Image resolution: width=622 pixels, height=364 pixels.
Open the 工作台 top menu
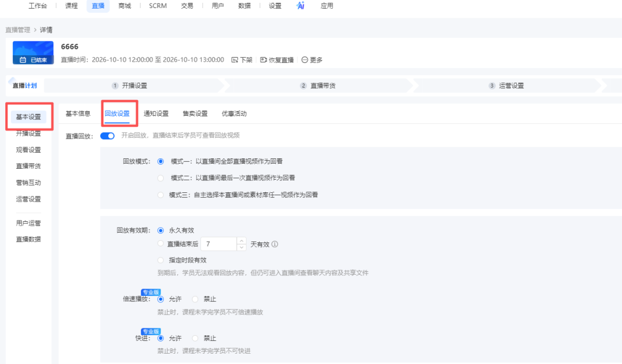tap(37, 6)
